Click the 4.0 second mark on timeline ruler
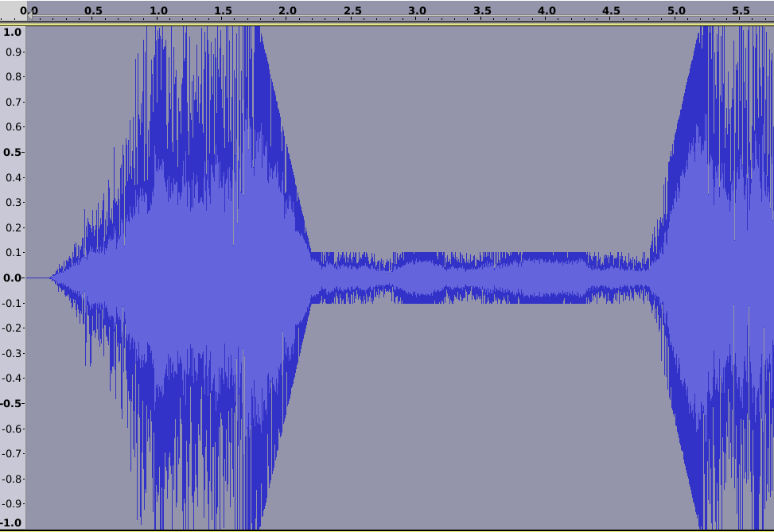 546,11
